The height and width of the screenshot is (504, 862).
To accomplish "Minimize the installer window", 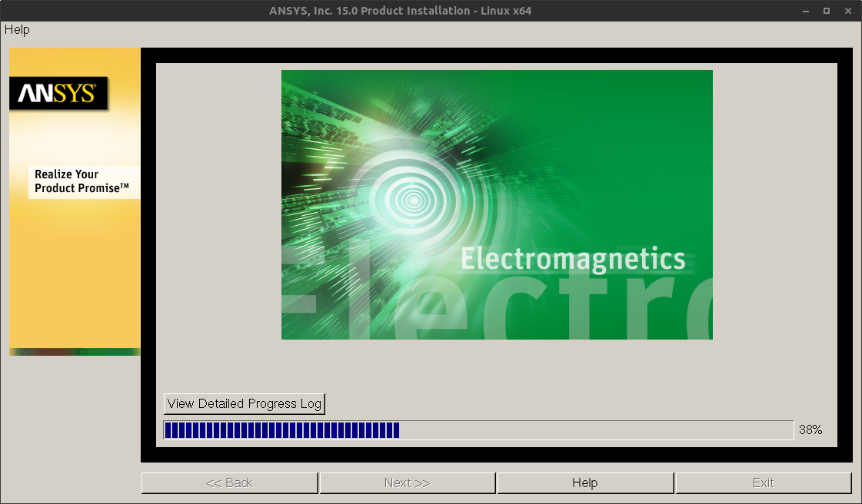I will coord(806,11).
